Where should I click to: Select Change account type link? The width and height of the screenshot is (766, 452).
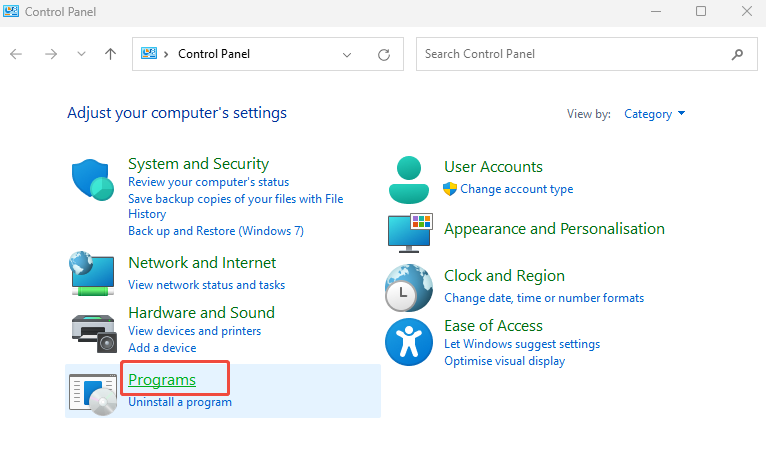click(516, 189)
